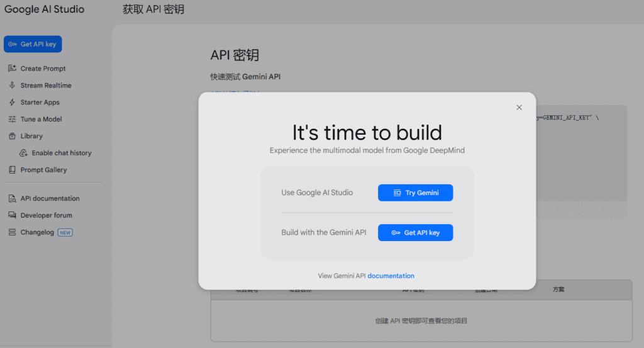Open the Gemini API documentation link
The width and height of the screenshot is (644, 348).
[x=391, y=276]
